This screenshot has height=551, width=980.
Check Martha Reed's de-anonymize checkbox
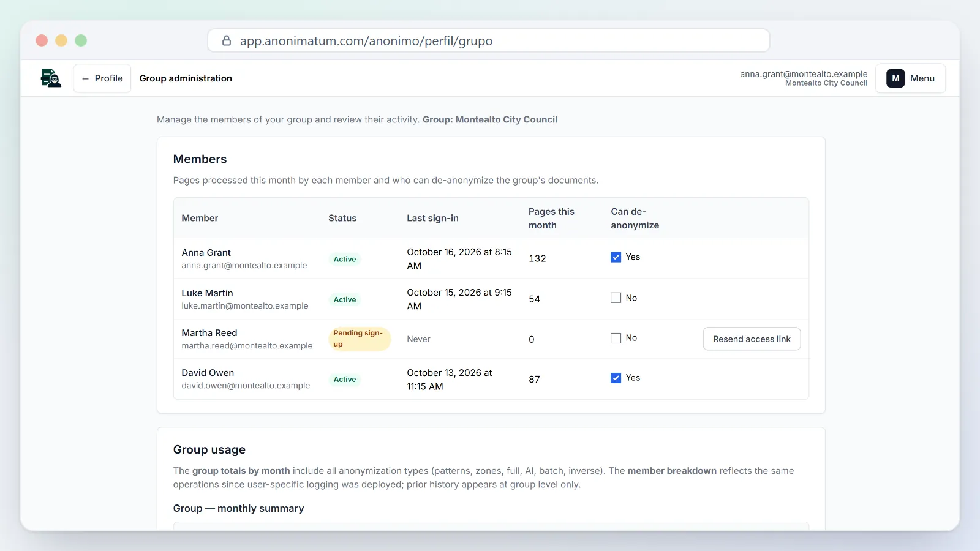616,338
